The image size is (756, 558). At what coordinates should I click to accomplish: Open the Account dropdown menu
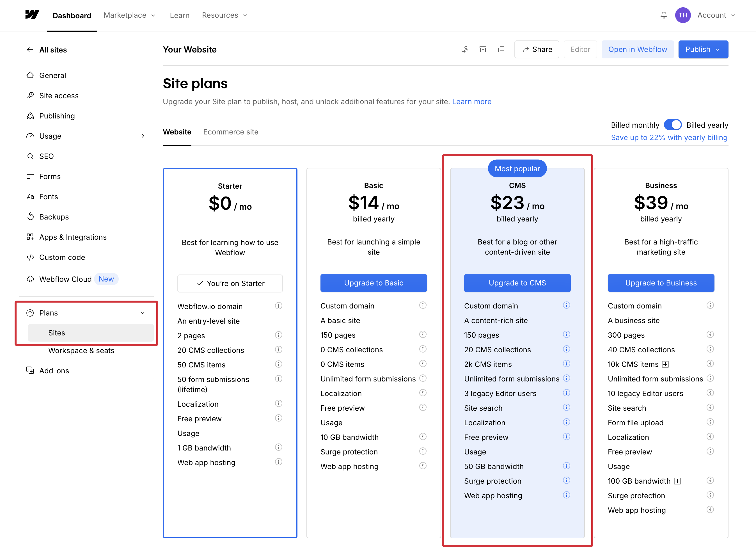[x=716, y=15]
